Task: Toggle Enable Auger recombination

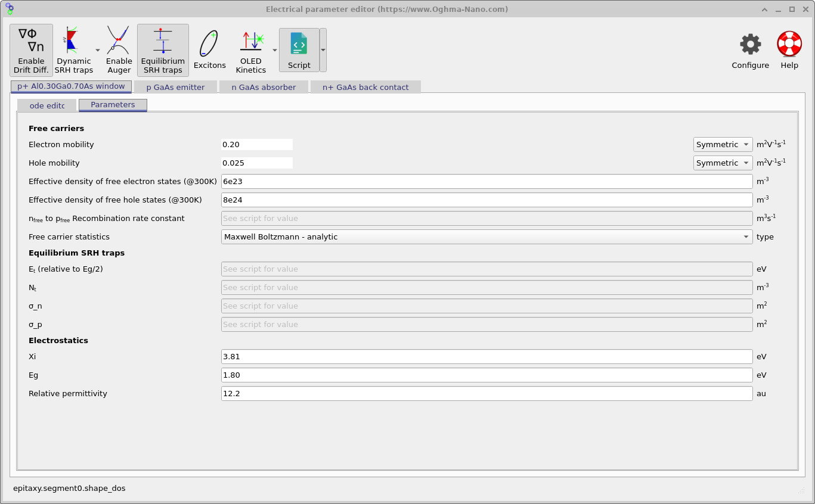Action: pyautogui.click(x=119, y=50)
